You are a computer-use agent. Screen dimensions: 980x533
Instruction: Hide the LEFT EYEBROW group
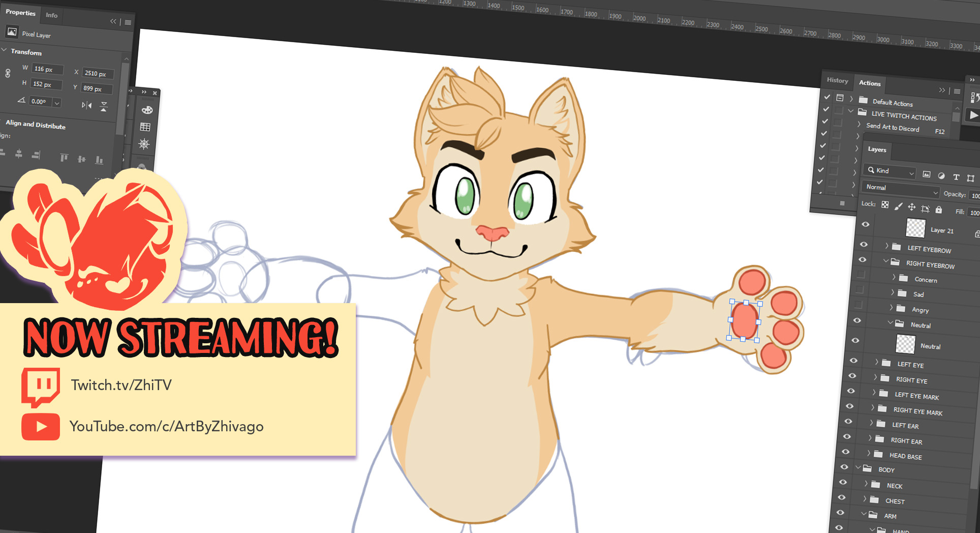(864, 245)
